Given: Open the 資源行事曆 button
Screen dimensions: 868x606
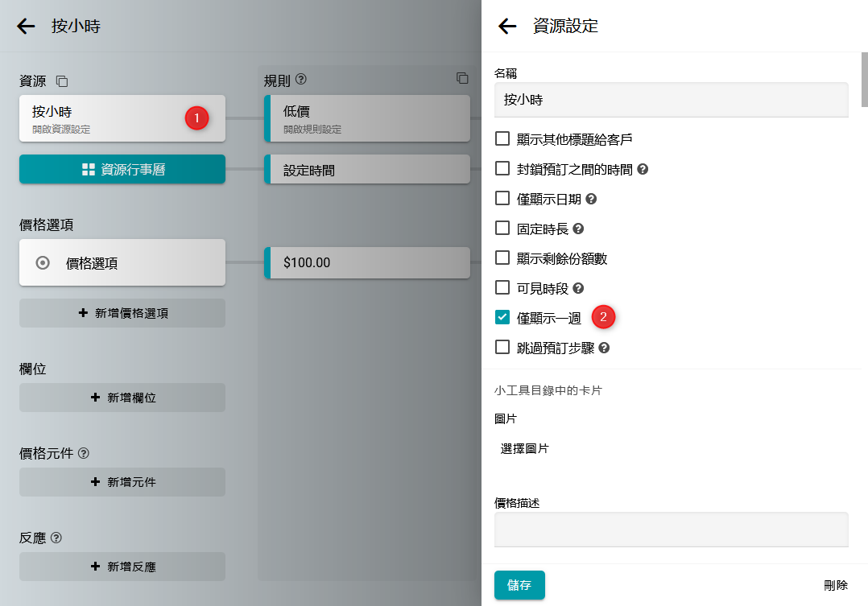Looking at the screenshot, I should (122, 170).
